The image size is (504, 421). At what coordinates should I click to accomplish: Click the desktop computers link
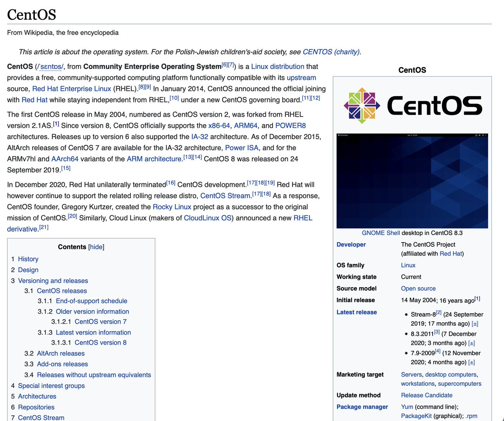pyautogui.click(x=451, y=374)
